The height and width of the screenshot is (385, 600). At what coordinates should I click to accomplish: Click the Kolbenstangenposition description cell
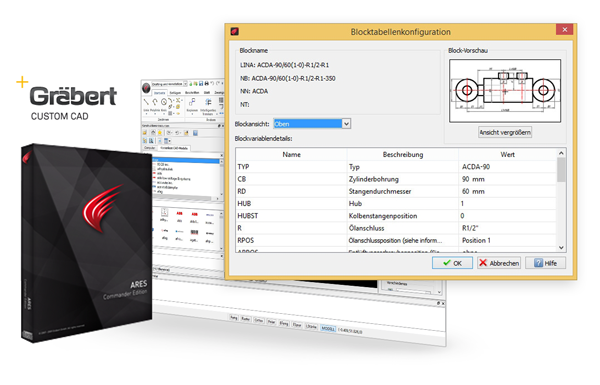(x=403, y=216)
